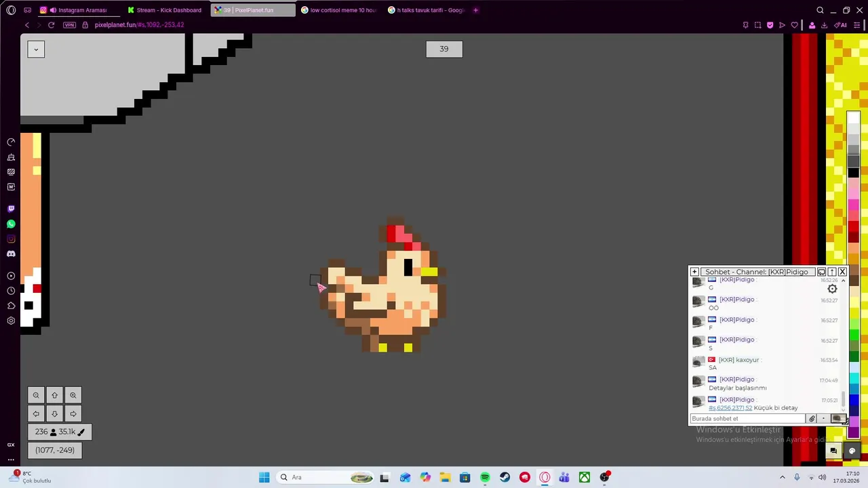Close the Sohbet chat window
868x488 pixels.
click(x=842, y=272)
